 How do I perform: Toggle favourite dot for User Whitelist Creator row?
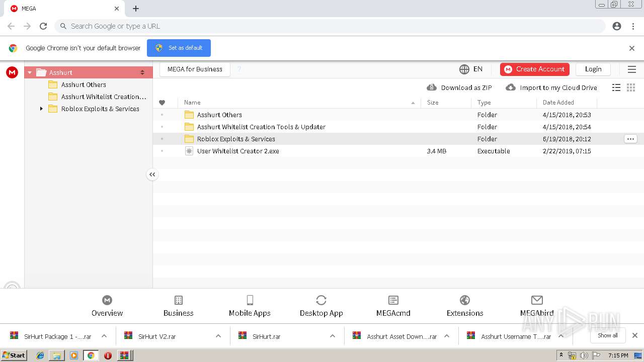tap(162, 151)
